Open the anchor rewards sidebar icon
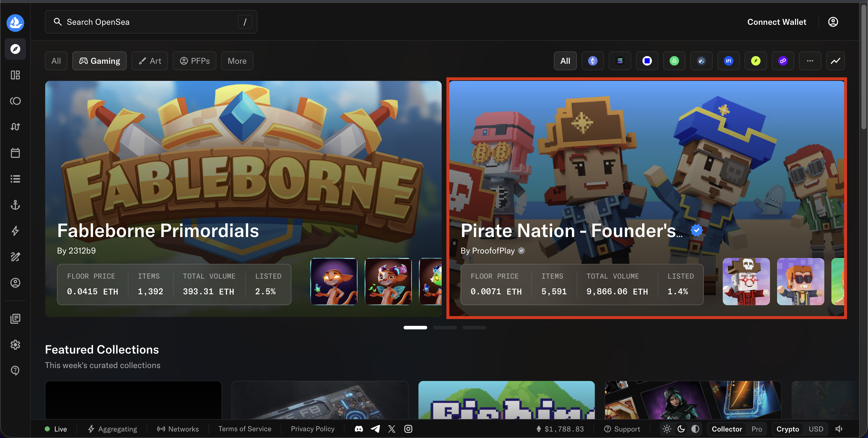 click(x=15, y=205)
